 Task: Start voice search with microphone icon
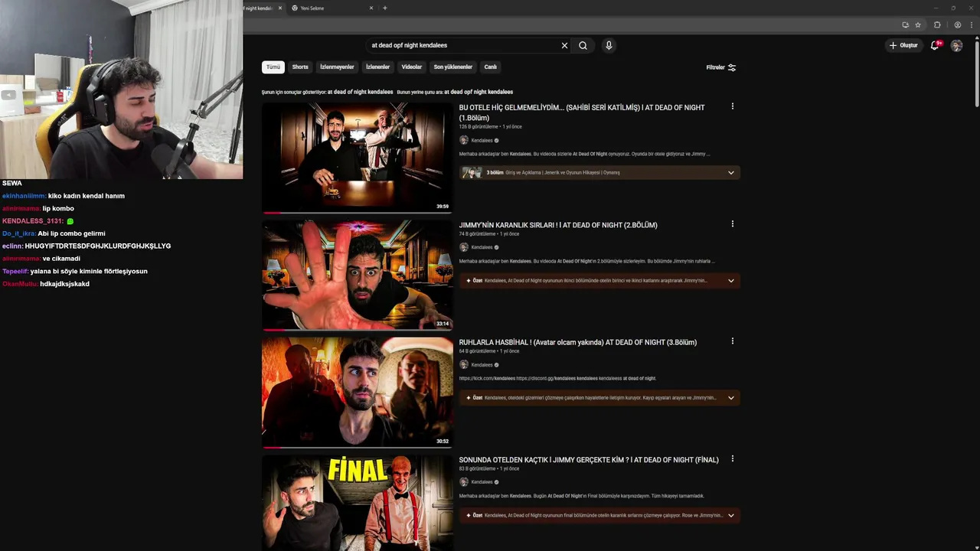tap(609, 45)
